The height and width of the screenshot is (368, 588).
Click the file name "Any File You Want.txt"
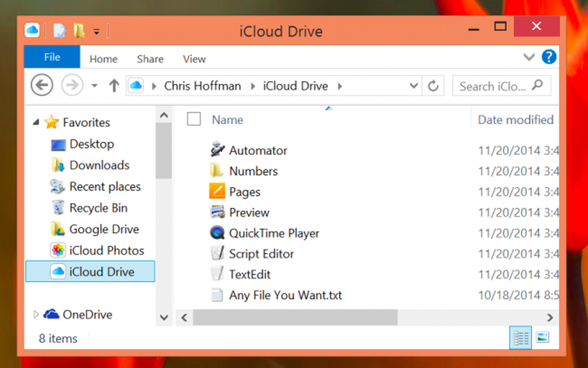click(285, 295)
